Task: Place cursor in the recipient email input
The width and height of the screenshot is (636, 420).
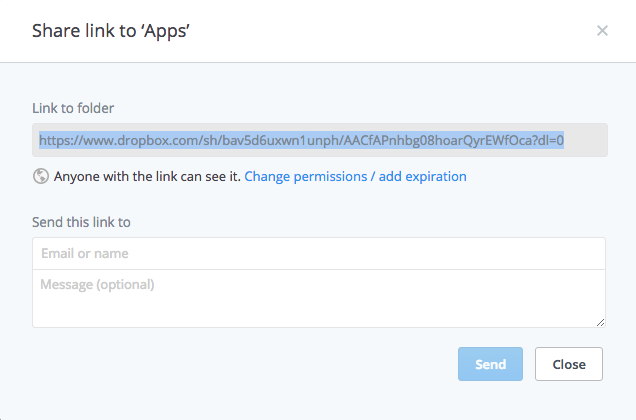Action: coord(319,254)
